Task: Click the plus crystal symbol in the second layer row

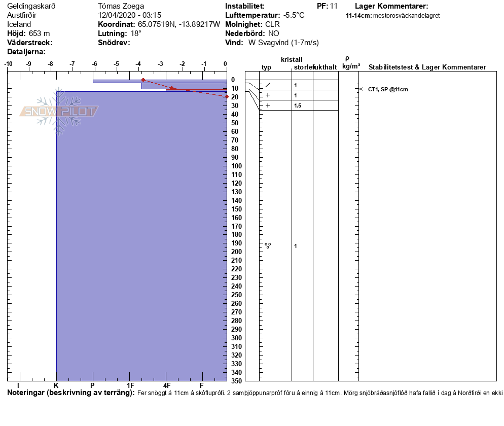Action: [268, 95]
